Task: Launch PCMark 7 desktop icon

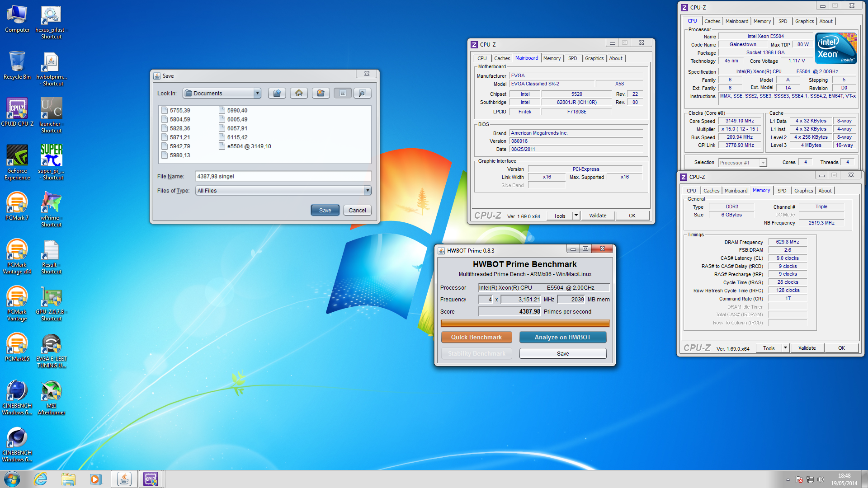Action: pyautogui.click(x=17, y=206)
